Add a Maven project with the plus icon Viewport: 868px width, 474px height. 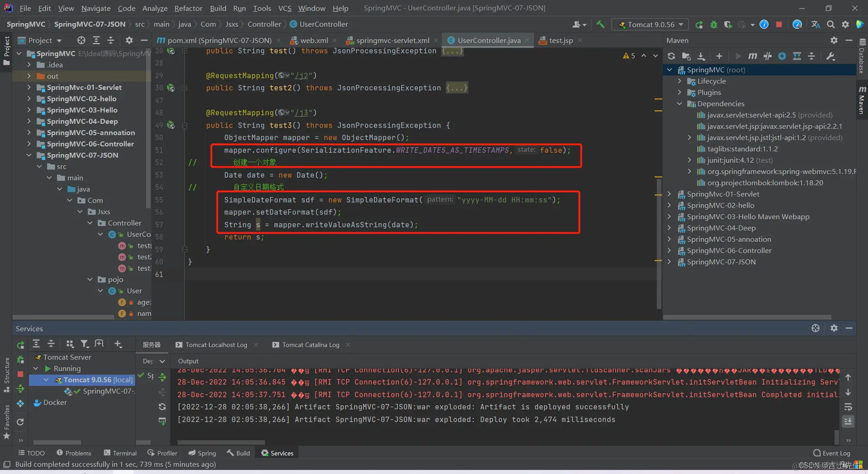[719, 56]
